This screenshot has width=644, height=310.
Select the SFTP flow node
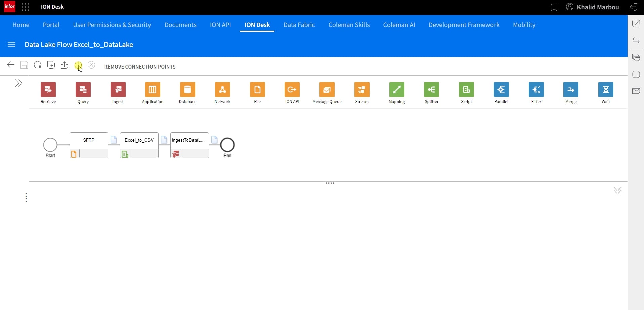[89, 145]
